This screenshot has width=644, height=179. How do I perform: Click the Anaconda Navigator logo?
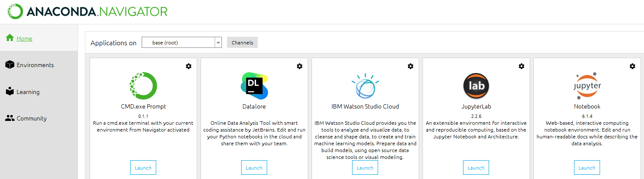[x=87, y=12]
